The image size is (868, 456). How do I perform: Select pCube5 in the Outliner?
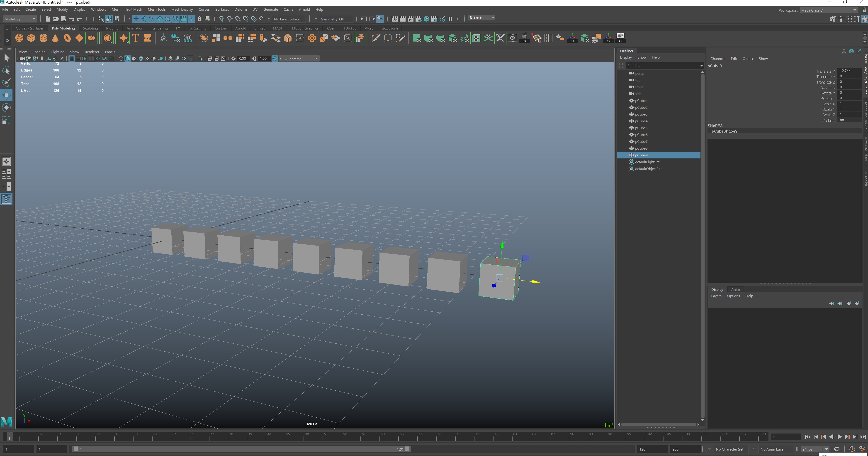pyautogui.click(x=641, y=128)
